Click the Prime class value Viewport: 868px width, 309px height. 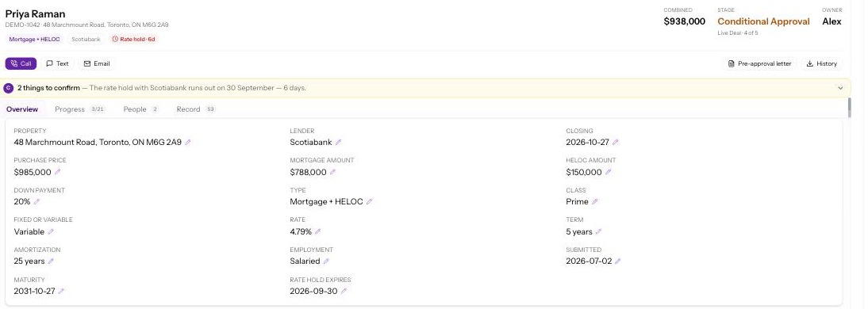(577, 202)
